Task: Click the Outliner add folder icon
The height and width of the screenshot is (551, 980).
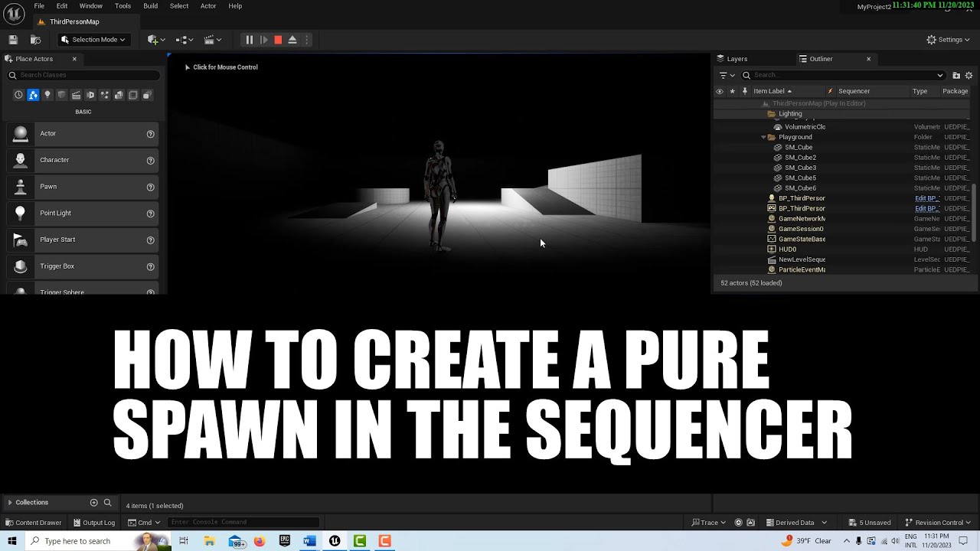Action: (x=956, y=75)
